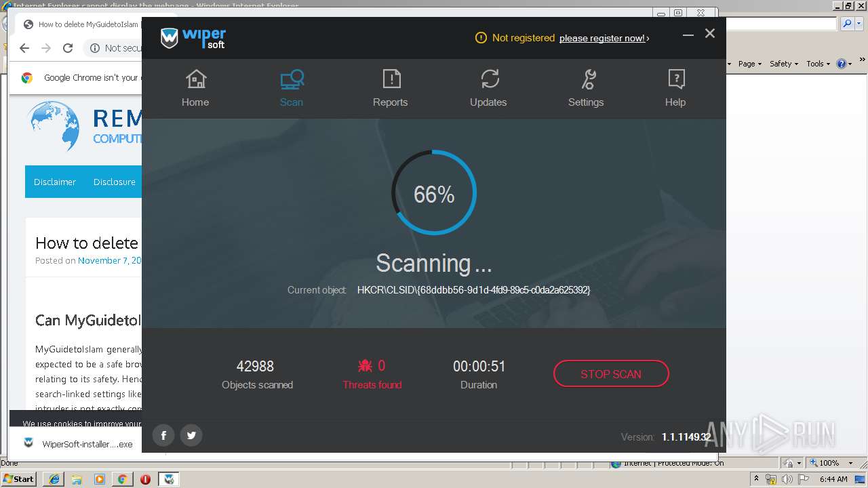Click the version number 1.1.1149.32
The width and height of the screenshot is (868, 488).
[x=686, y=437]
